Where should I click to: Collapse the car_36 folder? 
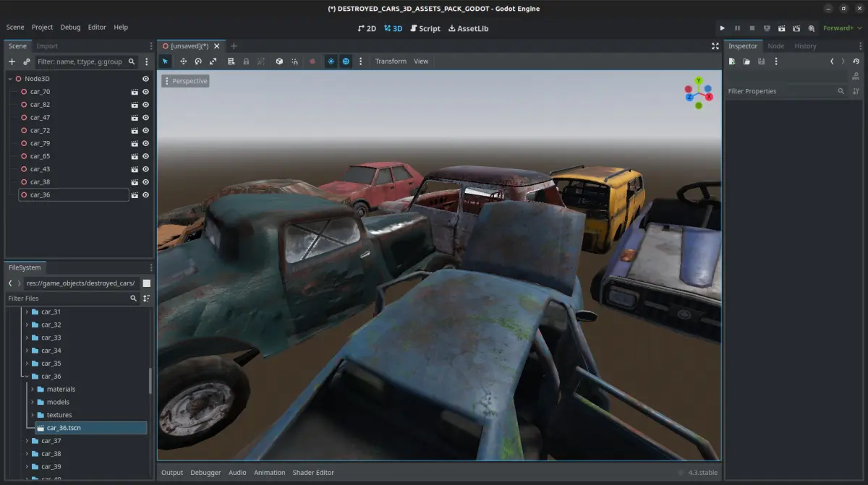pyautogui.click(x=27, y=377)
